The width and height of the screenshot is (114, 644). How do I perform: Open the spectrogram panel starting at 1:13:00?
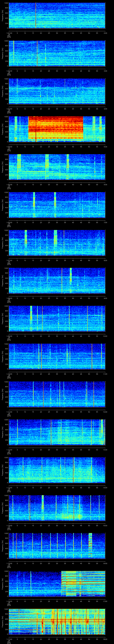[x=57, y=470]
